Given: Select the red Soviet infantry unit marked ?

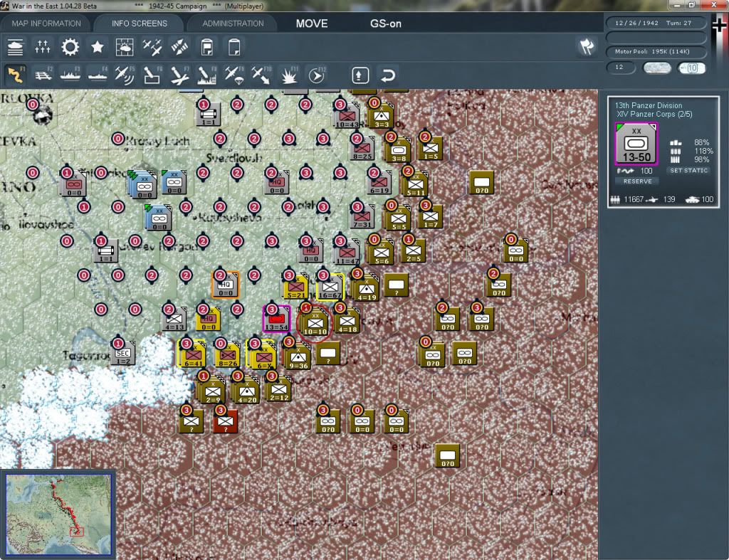Looking at the screenshot, I should 226,421.
